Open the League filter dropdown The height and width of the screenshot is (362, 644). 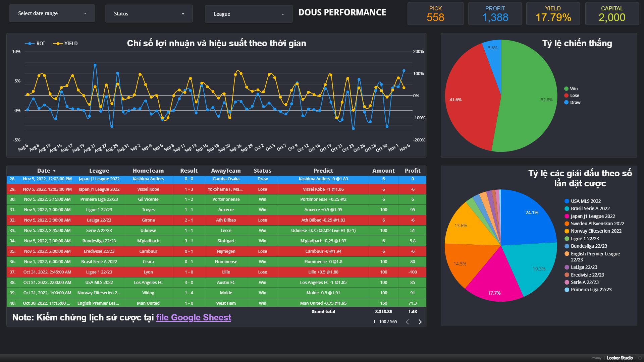tap(249, 14)
